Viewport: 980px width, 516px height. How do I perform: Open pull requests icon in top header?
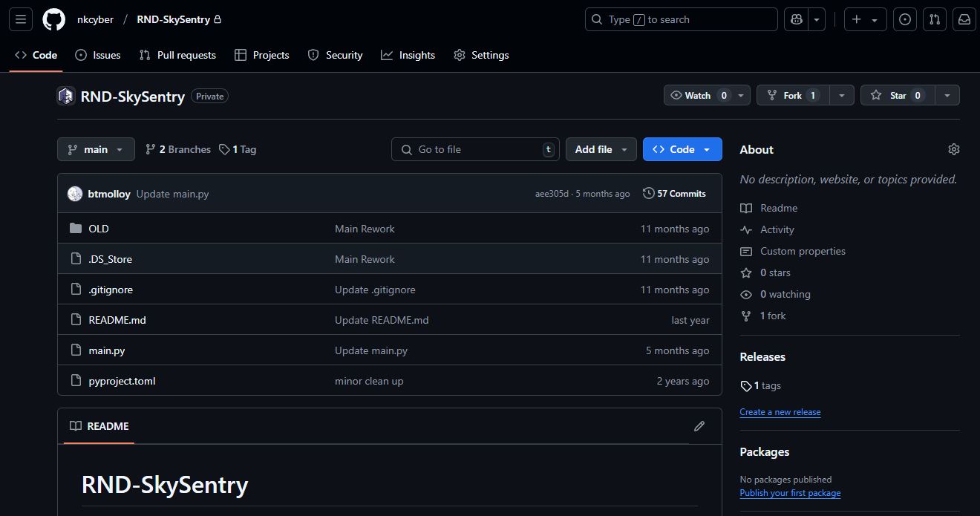[x=935, y=19]
